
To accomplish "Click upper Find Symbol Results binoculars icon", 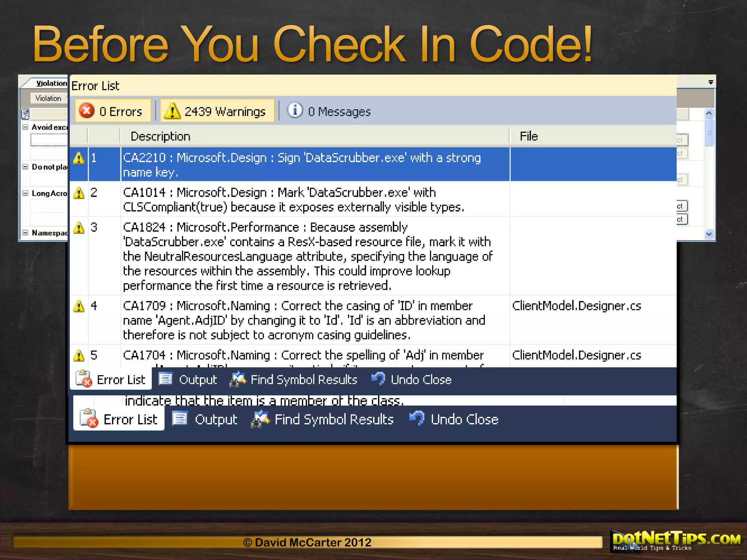I will coord(237,379).
